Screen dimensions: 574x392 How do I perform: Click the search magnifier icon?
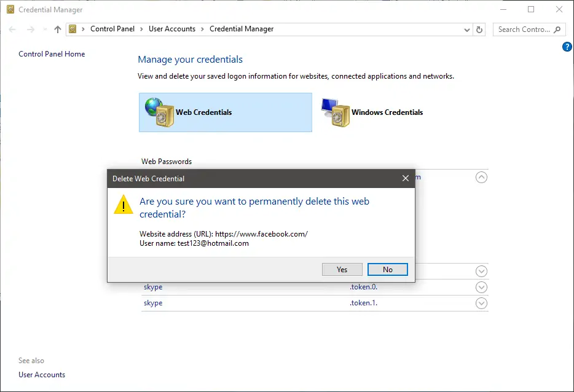pos(557,29)
